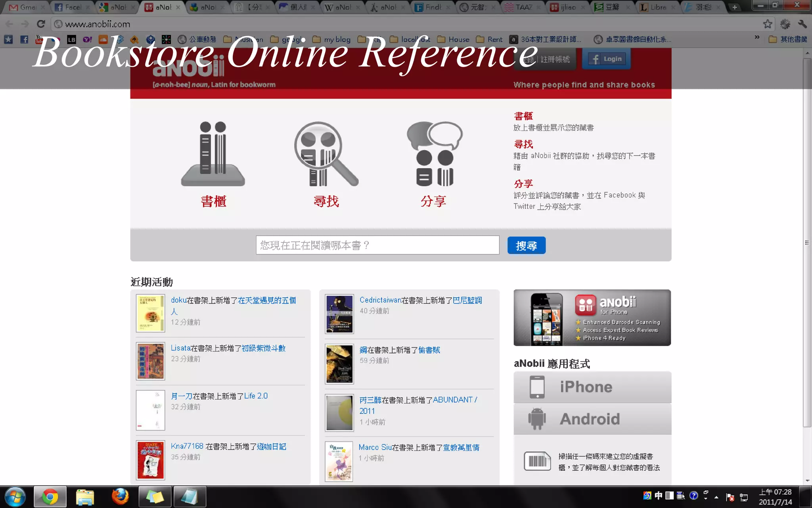Screen dimensions: 812x508
Task: Open the Life 2.0 book link
Action: coord(256,396)
